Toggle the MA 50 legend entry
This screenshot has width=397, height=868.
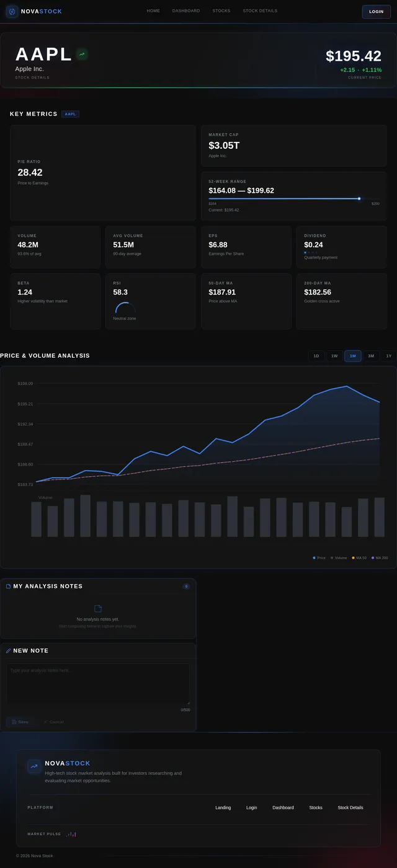[x=359, y=558]
